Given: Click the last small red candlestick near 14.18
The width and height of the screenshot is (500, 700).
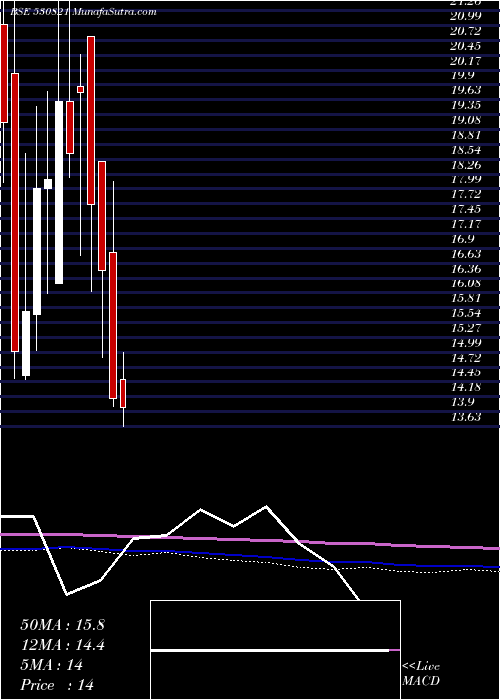Looking at the screenshot, I should (123, 393).
